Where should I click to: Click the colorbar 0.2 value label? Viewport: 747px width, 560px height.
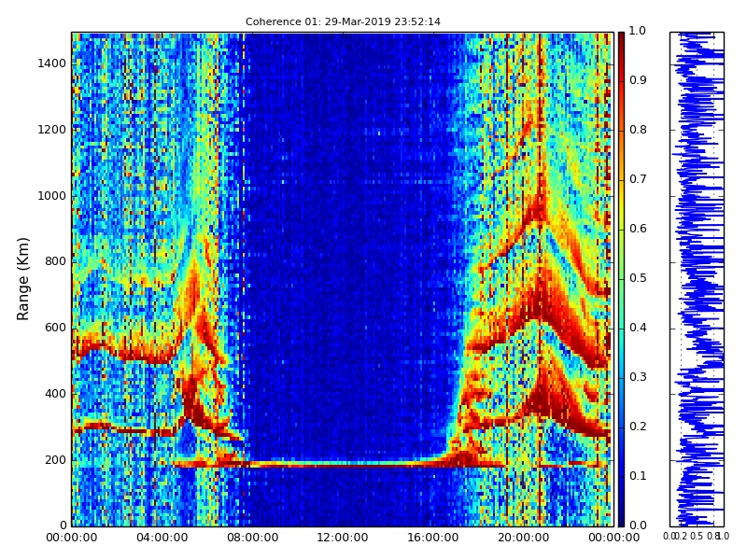point(638,427)
